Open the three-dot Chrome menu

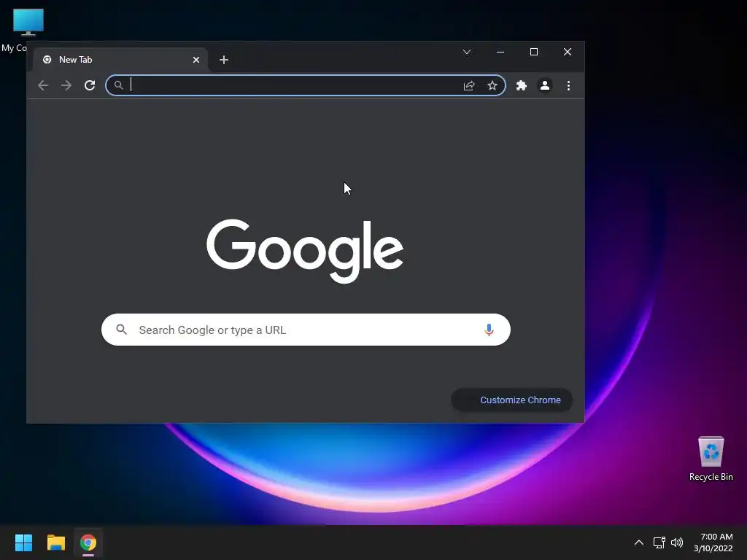click(x=568, y=85)
